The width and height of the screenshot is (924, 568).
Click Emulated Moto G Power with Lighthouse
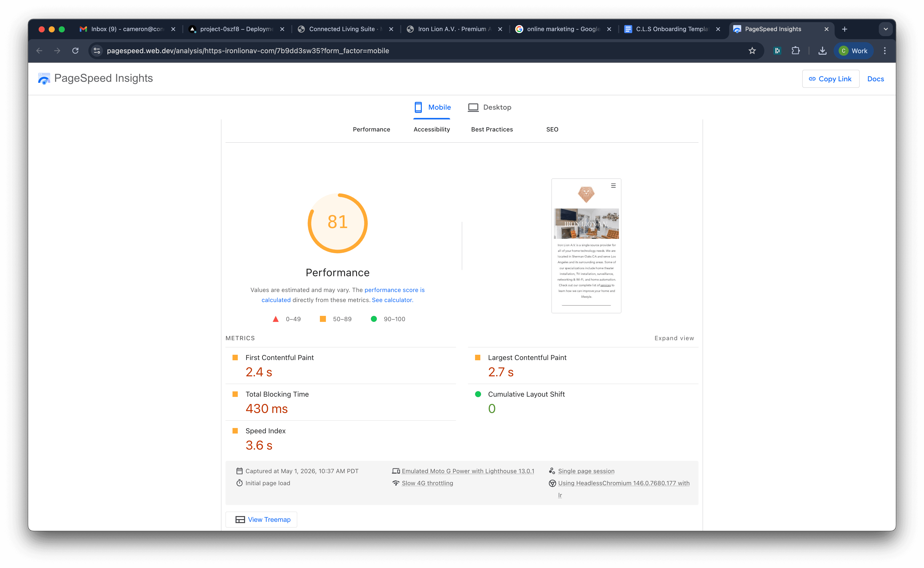(x=468, y=471)
